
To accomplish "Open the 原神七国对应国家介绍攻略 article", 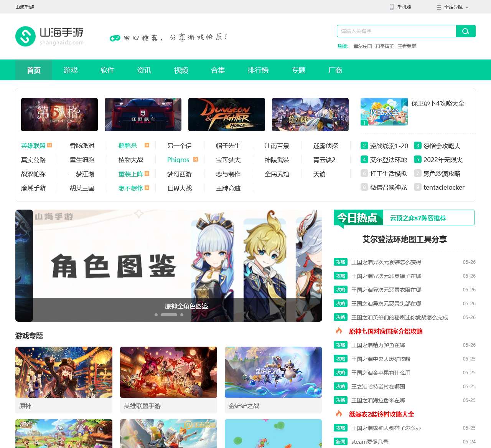I will tap(386, 331).
